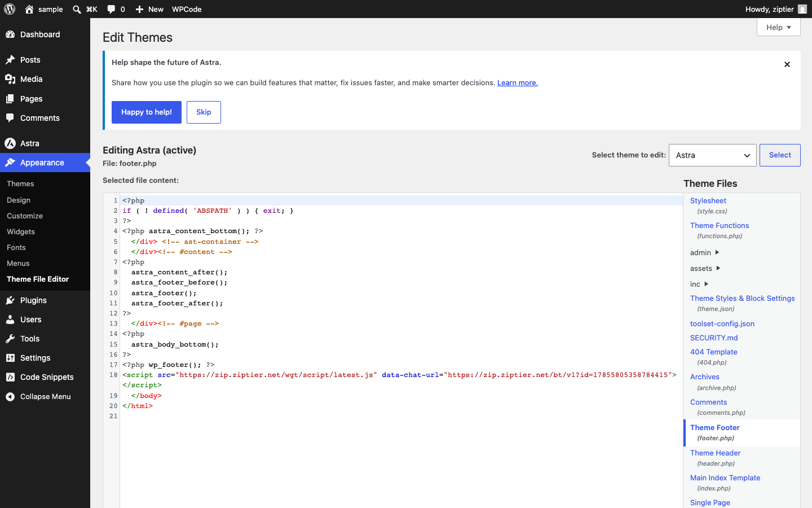Click the Astra logo icon
The width and height of the screenshot is (812, 508).
point(10,143)
